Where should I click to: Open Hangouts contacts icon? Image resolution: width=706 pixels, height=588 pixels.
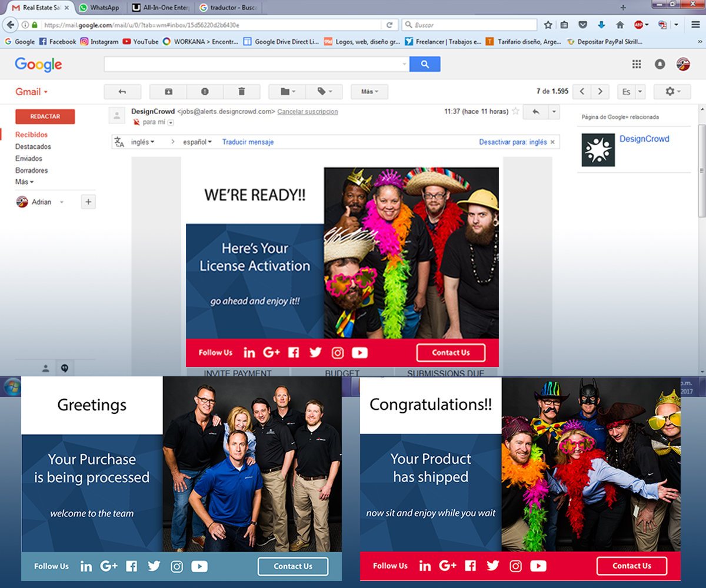(45, 368)
